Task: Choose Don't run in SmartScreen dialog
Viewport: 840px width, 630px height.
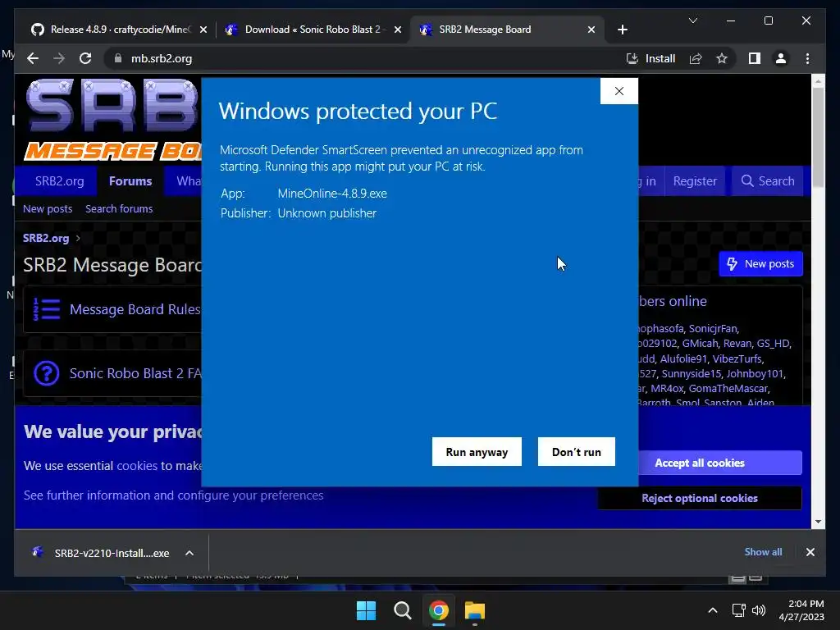Action: coord(577,452)
